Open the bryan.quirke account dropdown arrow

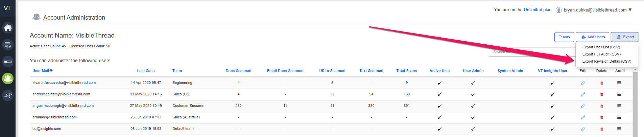(630, 10)
